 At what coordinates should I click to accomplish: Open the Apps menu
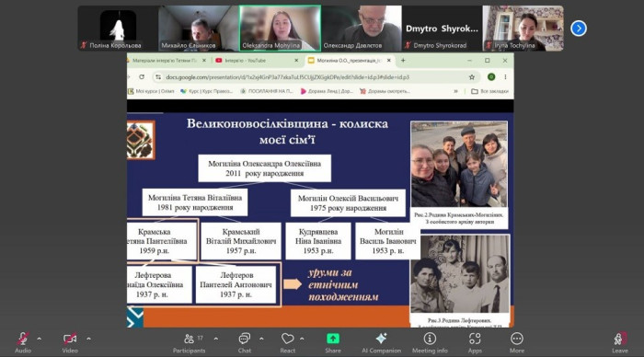(475, 342)
